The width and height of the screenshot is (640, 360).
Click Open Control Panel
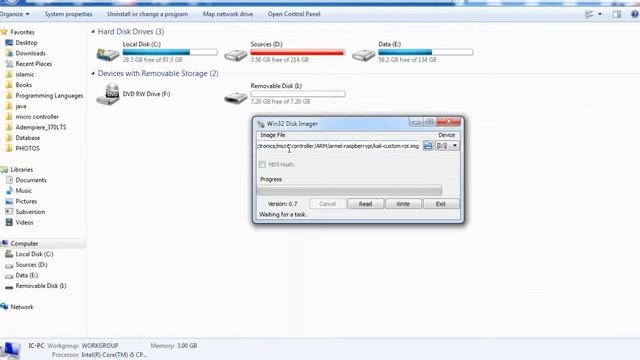(294, 14)
